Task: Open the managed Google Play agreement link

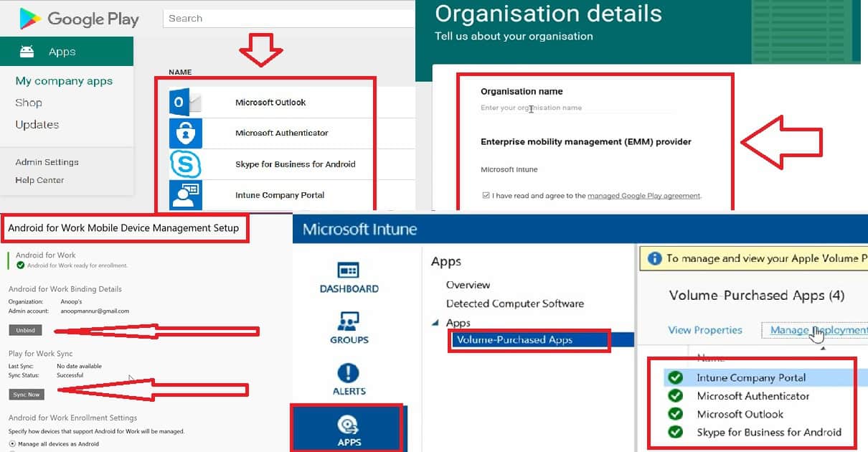Action: tap(643, 195)
